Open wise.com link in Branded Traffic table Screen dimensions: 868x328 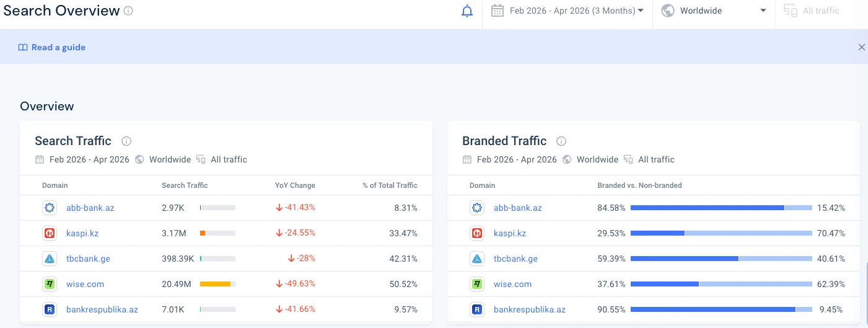[x=512, y=284]
